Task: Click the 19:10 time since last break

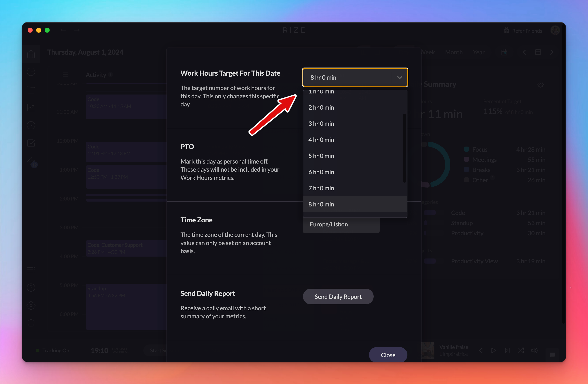Action: click(x=100, y=350)
